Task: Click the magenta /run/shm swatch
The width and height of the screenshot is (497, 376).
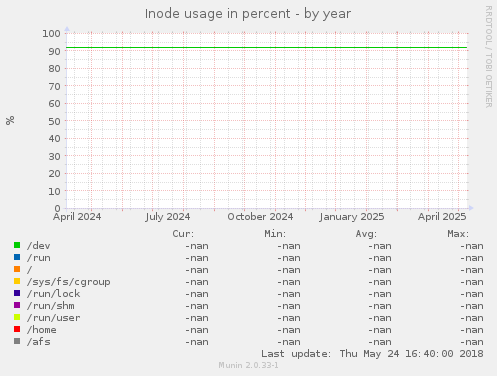Action: 17,305
